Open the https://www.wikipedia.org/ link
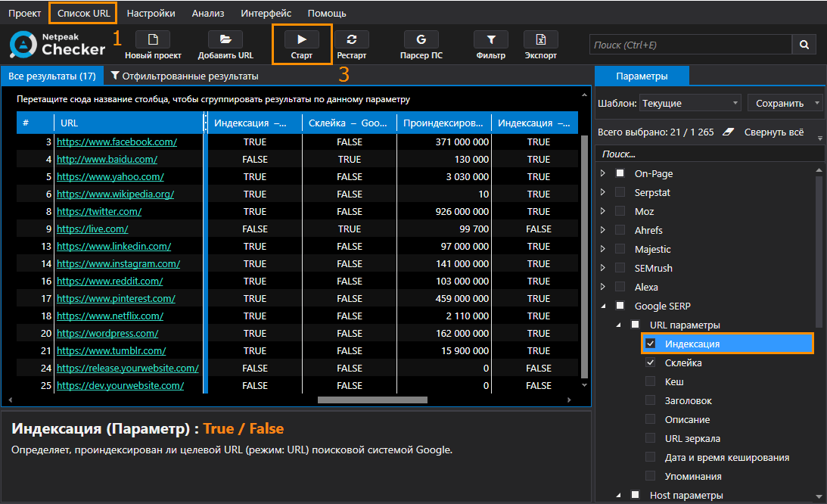The height and width of the screenshot is (504, 827). coord(115,194)
